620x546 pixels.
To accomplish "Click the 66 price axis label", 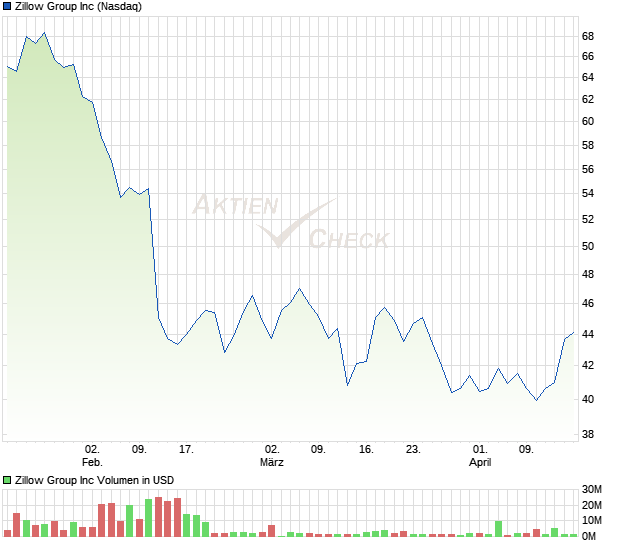I will [x=588, y=57].
